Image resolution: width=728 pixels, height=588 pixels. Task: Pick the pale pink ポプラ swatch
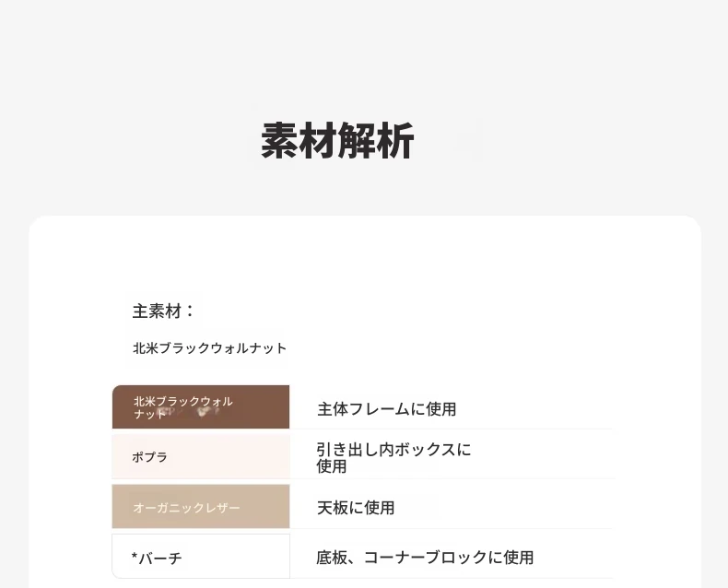(x=200, y=456)
